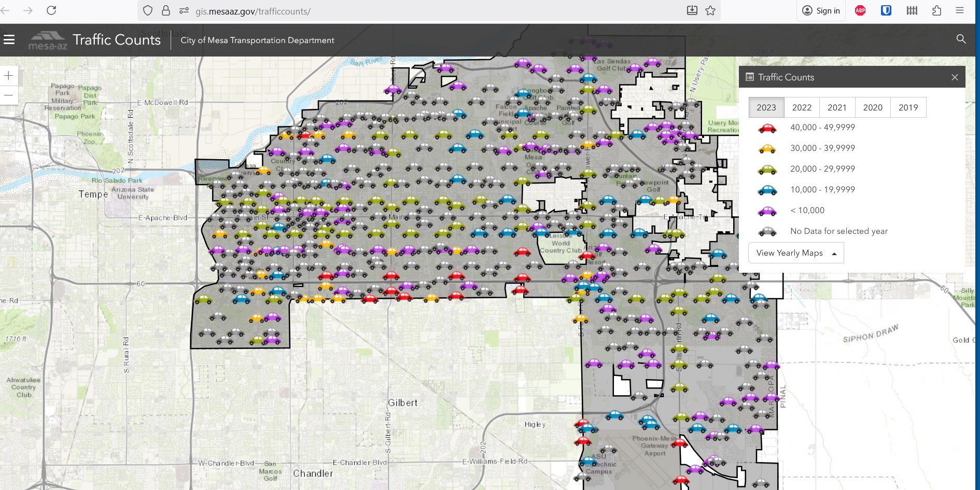Close the Traffic Counts panel

pyautogui.click(x=955, y=77)
